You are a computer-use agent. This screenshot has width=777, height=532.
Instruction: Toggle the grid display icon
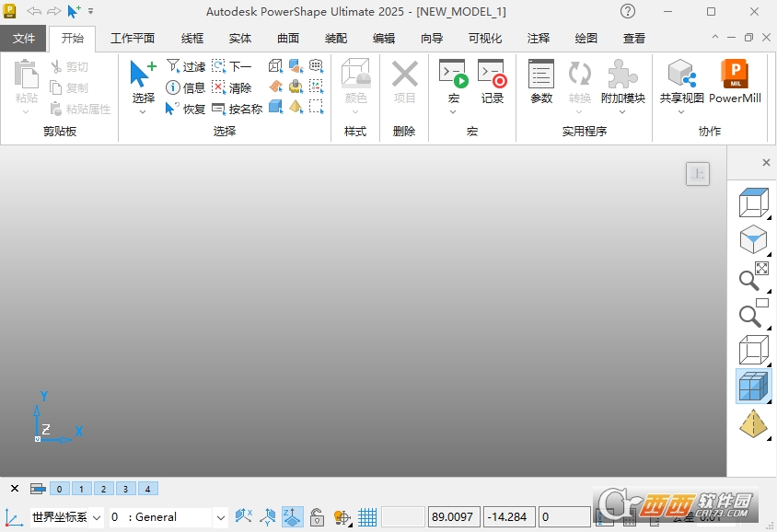367,517
